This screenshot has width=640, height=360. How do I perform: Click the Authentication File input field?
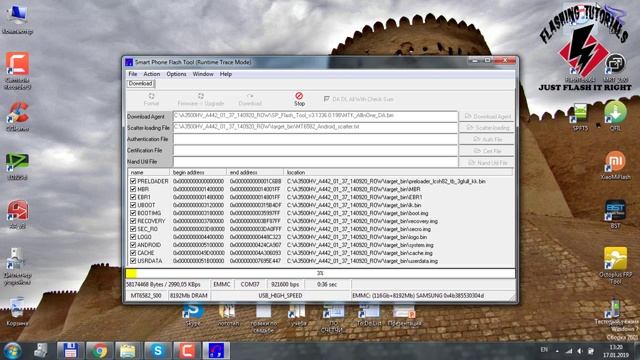315,139
